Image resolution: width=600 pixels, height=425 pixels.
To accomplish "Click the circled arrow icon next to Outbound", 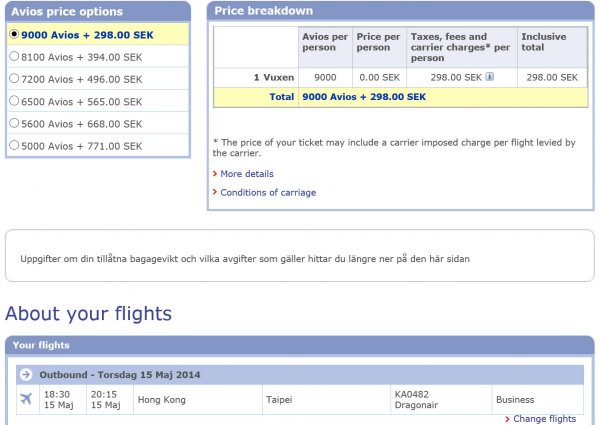I will coord(26,375).
